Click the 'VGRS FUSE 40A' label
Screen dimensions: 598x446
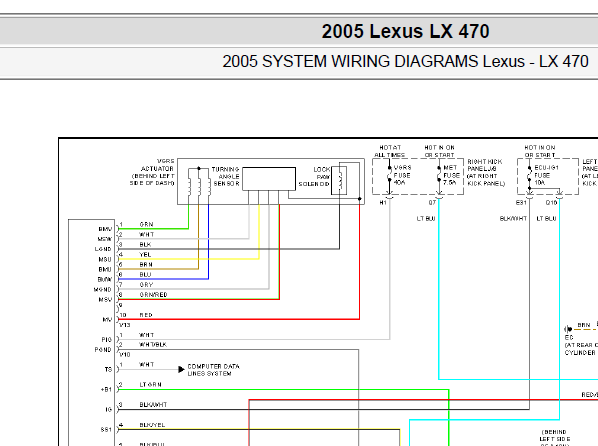(x=402, y=175)
